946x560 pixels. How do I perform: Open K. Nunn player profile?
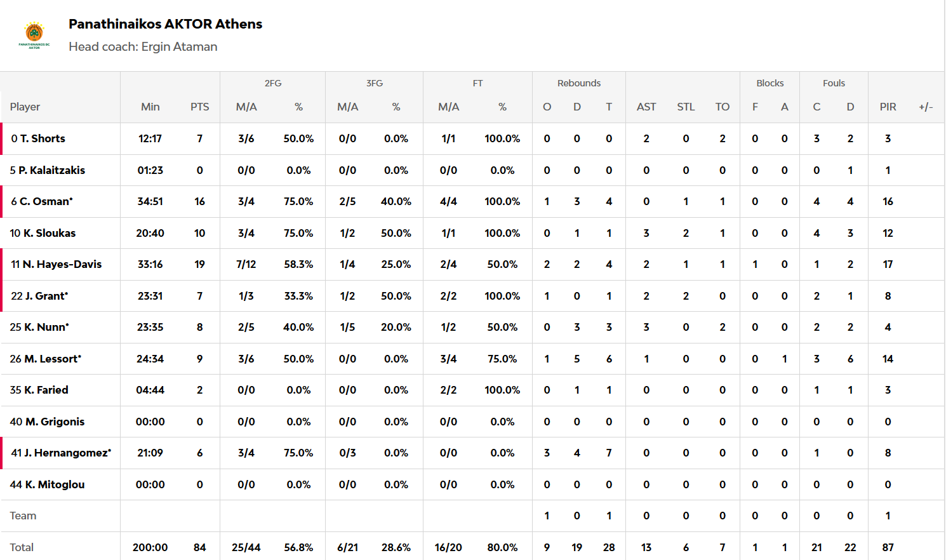tap(46, 327)
